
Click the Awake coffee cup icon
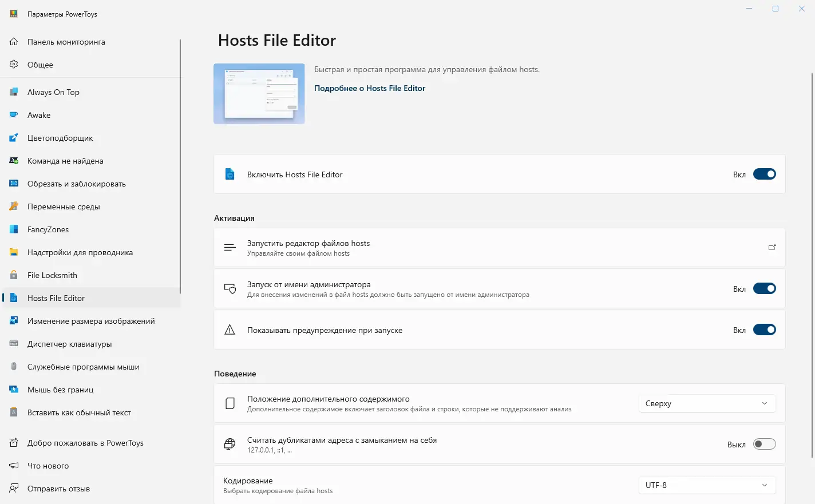click(14, 115)
